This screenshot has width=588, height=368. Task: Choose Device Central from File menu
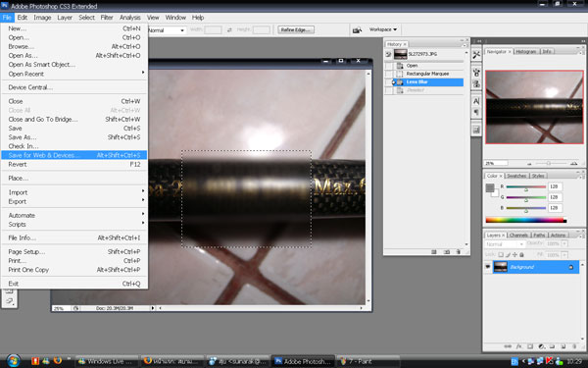[x=73, y=87]
